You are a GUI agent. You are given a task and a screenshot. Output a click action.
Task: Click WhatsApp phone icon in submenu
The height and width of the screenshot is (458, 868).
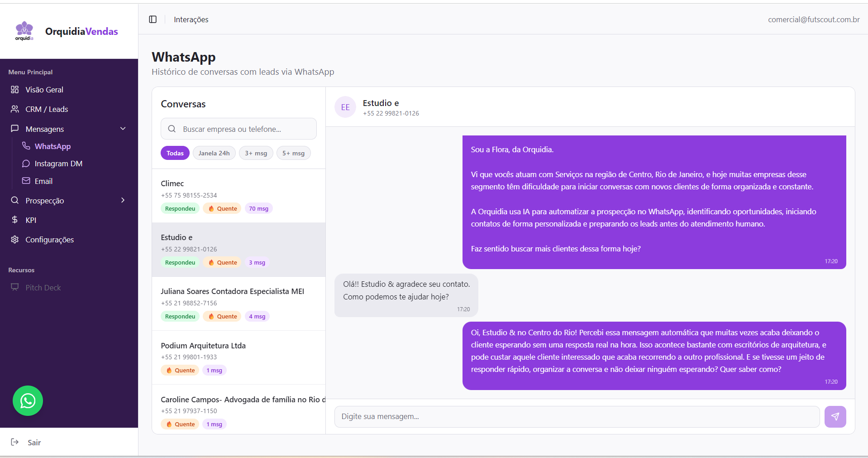pos(26,146)
